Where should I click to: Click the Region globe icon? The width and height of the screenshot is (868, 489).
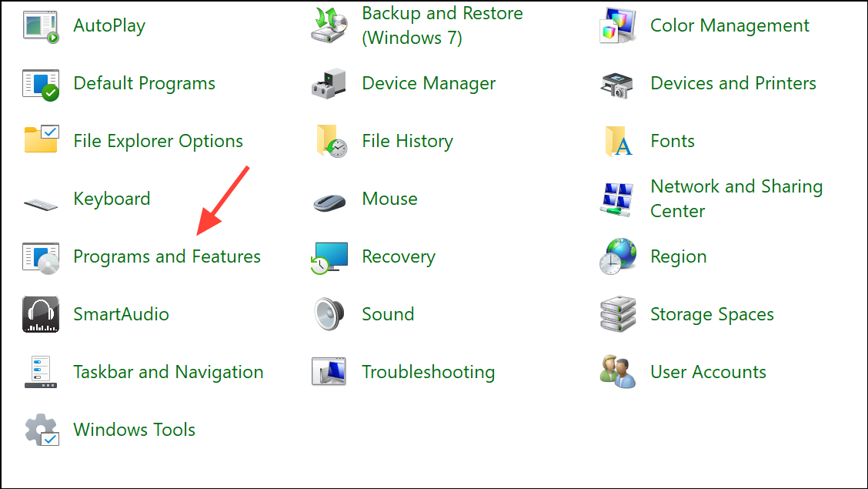point(618,256)
